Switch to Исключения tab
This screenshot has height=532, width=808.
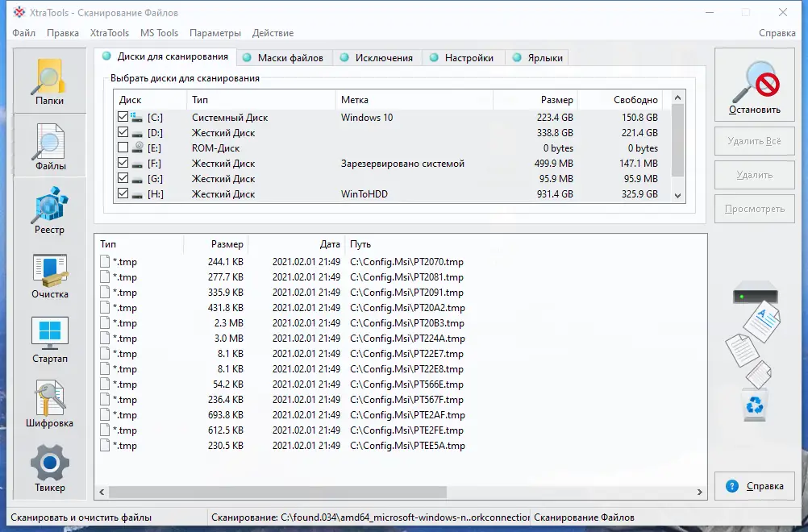(x=377, y=58)
